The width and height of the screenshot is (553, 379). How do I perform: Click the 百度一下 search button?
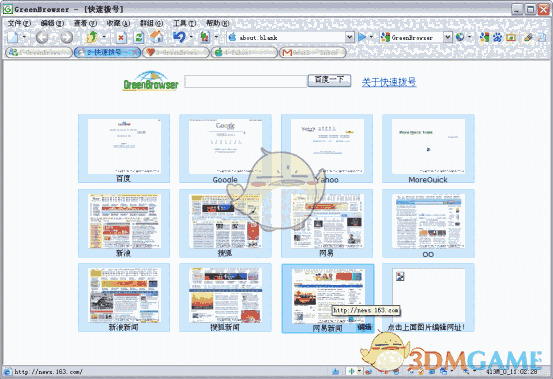(329, 80)
